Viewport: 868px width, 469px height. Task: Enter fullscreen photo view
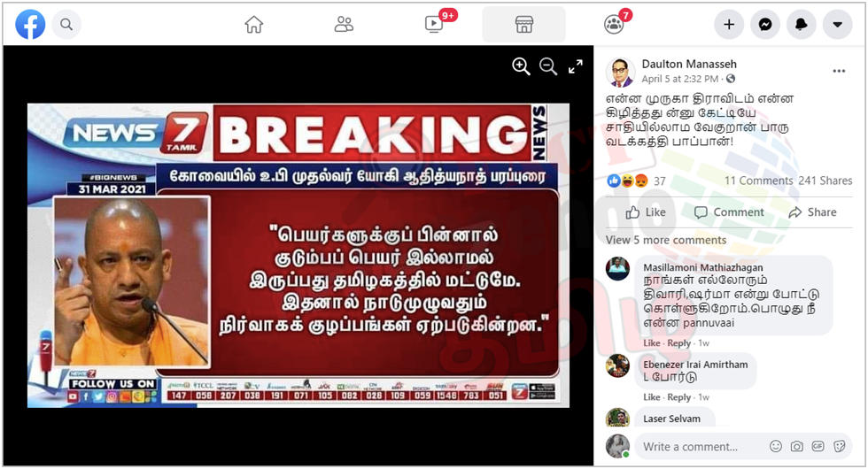tap(576, 66)
